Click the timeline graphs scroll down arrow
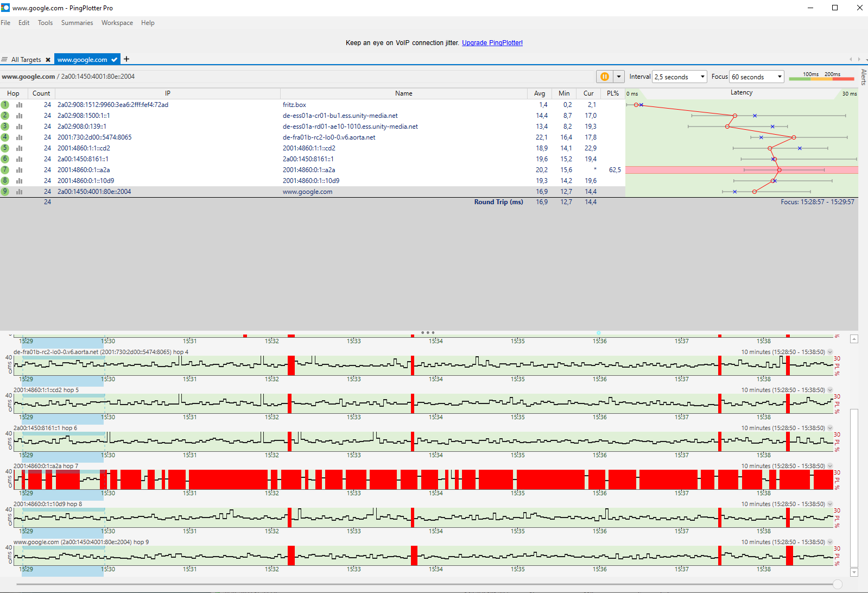 [854, 572]
